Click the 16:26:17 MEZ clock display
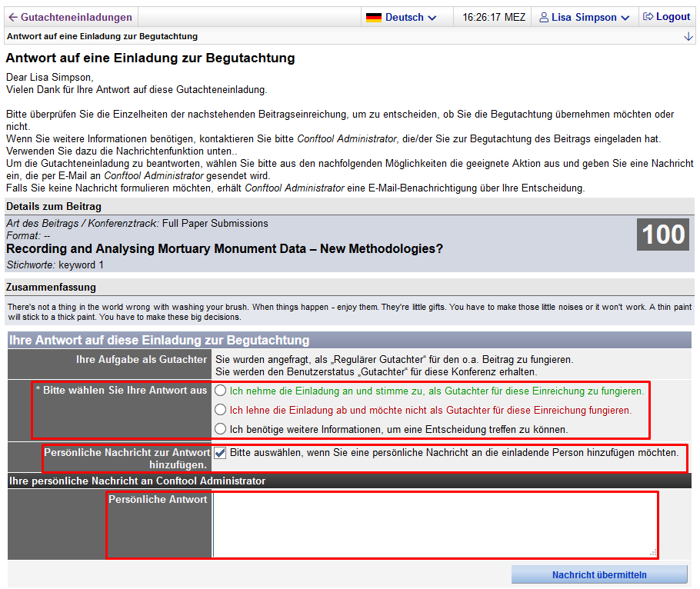 494,17
